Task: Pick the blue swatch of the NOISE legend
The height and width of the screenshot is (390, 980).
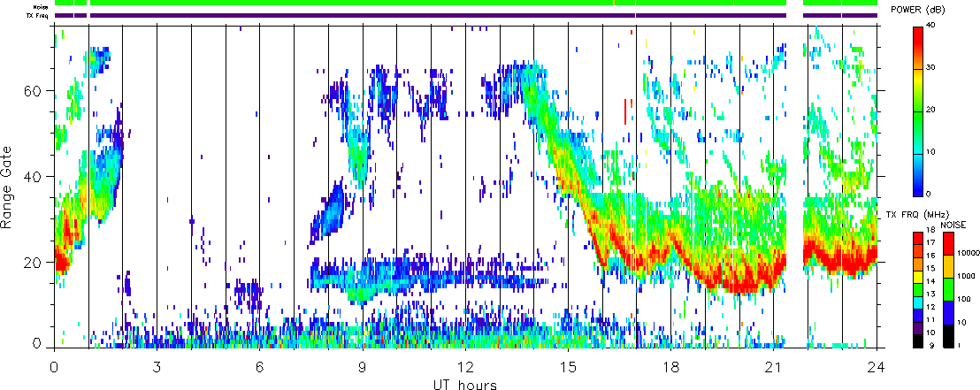Action: (x=948, y=312)
